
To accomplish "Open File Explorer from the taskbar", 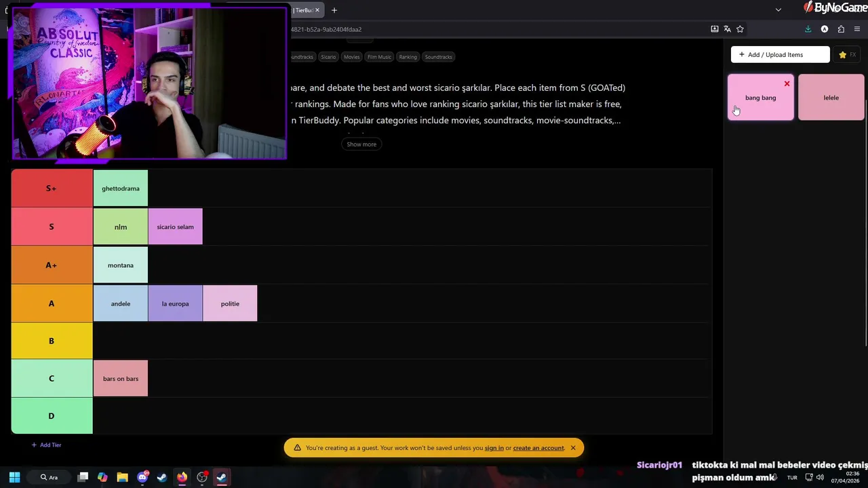I will pyautogui.click(x=122, y=477).
